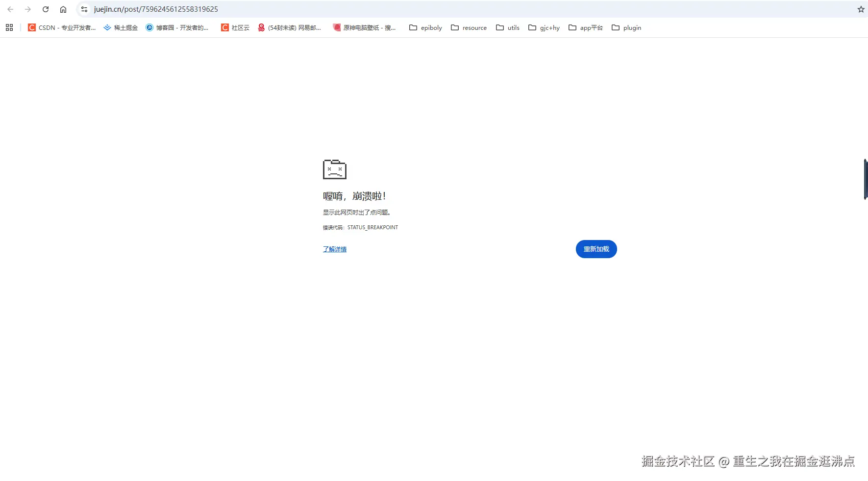Viewport: 868px width, 481px height.
Task: Open the 社区云 bookmark
Action: point(235,27)
